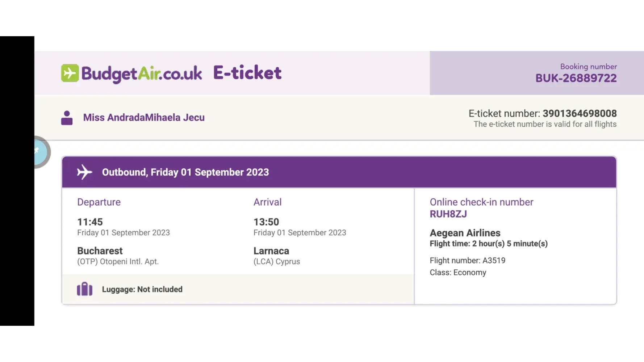Click the E-ticket title heading
This screenshot has width=644, height=362.
(x=247, y=73)
